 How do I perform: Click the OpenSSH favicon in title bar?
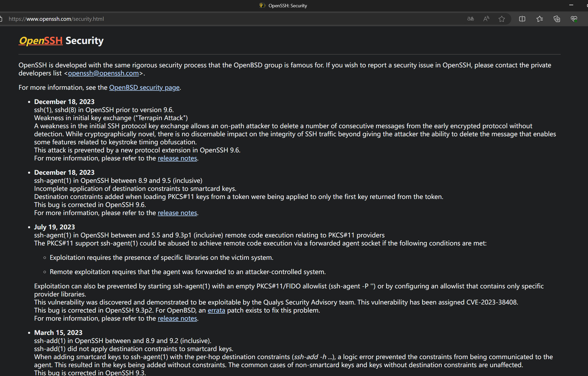coord(262,5)
